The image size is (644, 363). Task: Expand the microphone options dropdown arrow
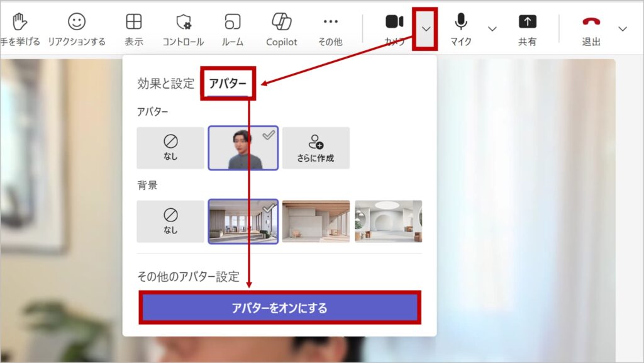pos(492,29)
